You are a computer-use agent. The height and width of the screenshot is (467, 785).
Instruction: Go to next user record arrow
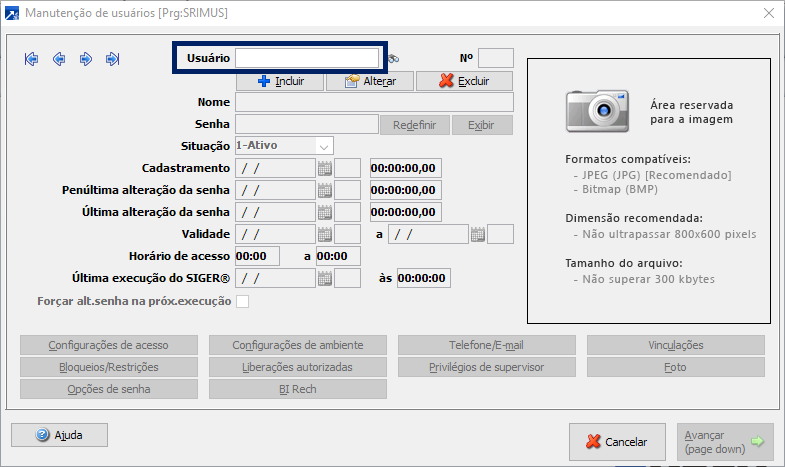(86, 59)
